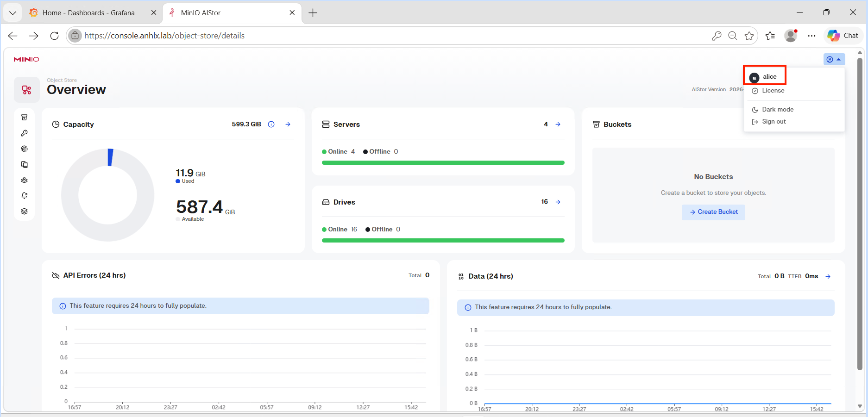Image resolution: width=868 pixels, height=417 pixels.
Task: Open the saved passwords key icon
Action: pyautogui.click(x=717, y=36)
